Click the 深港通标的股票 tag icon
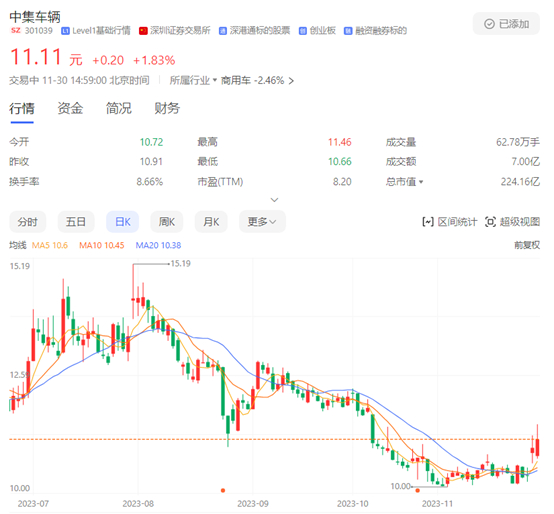The width and height of the screenshot is (554, 514). tap(223, 31)
